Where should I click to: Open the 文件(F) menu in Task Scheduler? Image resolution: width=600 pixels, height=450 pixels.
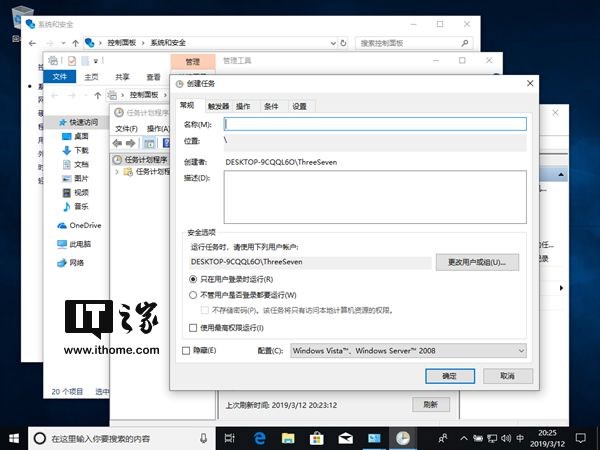click(x=126, y=129)
